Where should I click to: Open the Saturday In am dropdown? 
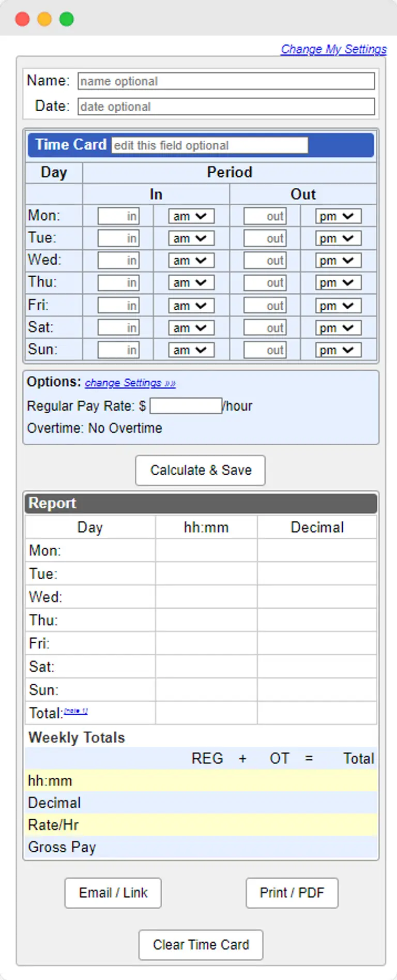[x=191, y=327]
